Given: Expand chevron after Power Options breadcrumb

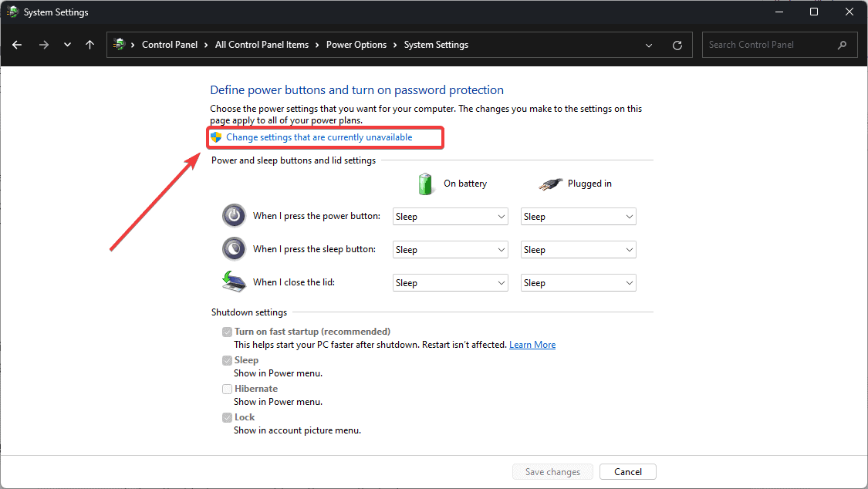Looking at the screenshot, I should pos(395,45).
